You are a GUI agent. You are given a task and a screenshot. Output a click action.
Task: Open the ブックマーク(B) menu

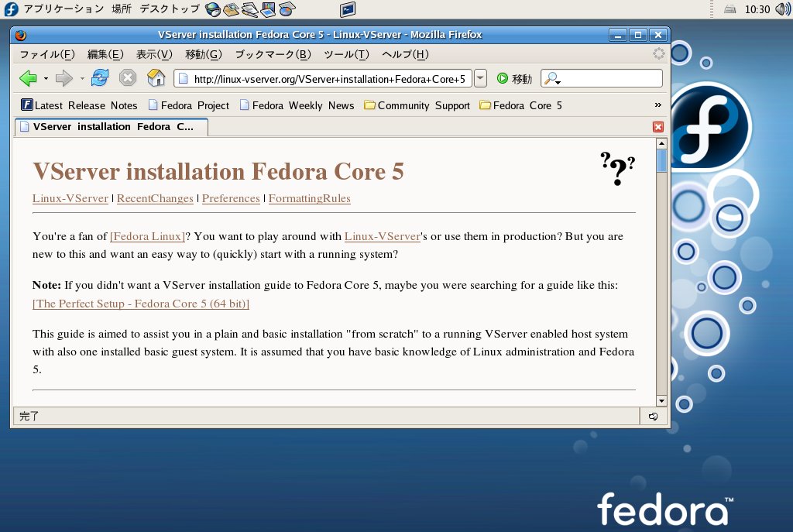tap(273, 54)
